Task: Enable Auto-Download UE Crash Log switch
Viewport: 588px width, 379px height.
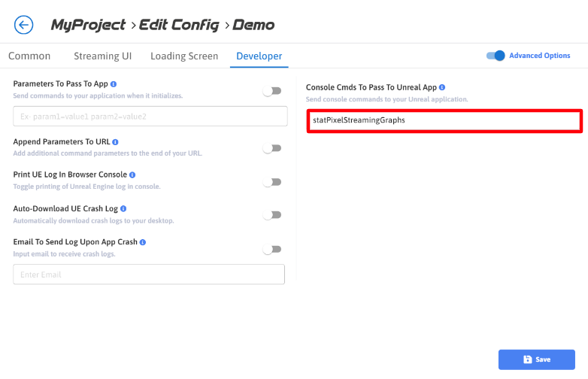Action: click(271, 215)
